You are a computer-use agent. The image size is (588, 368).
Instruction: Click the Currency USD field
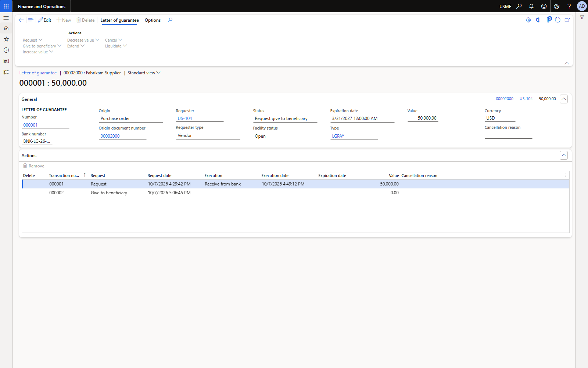tap(500, 118)
